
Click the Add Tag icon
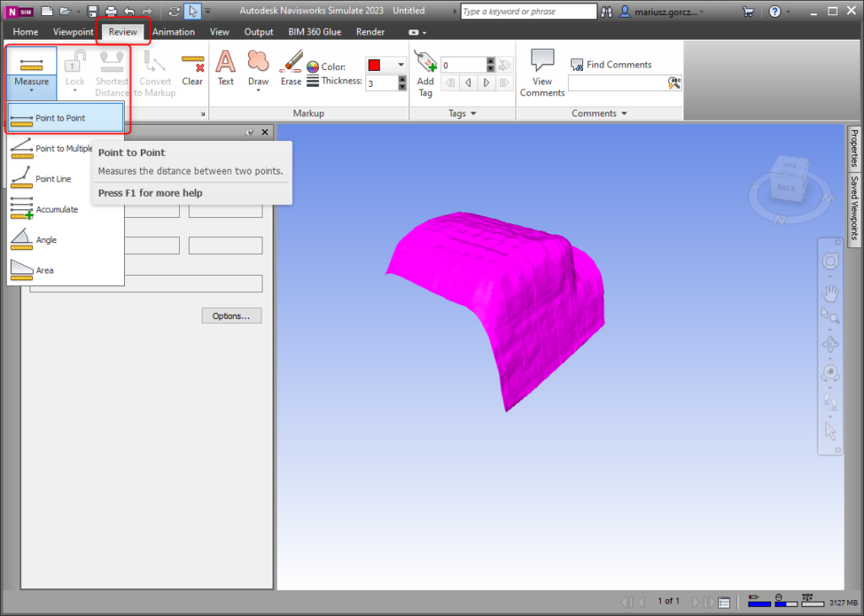(x=425, y=71)
